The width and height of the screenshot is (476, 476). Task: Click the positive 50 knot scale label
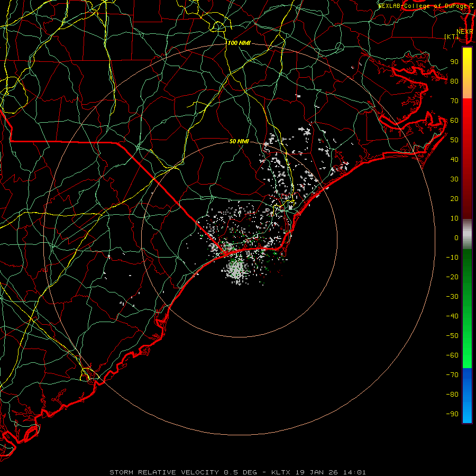click(x=454, y=140)
